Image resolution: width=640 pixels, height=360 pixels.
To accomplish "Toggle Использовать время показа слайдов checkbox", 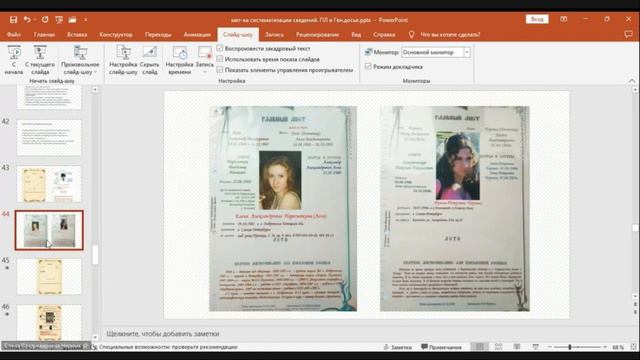I will 220,59.
